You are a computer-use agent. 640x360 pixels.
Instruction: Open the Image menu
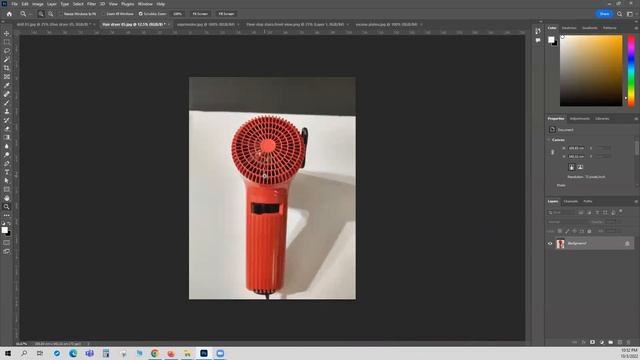click(x=38, y=4)
